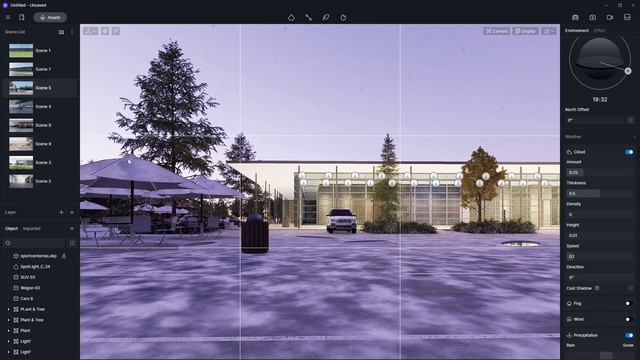Toggle object list visibility eye
This screenshot has width=640, height=360.
click(72, 229)
